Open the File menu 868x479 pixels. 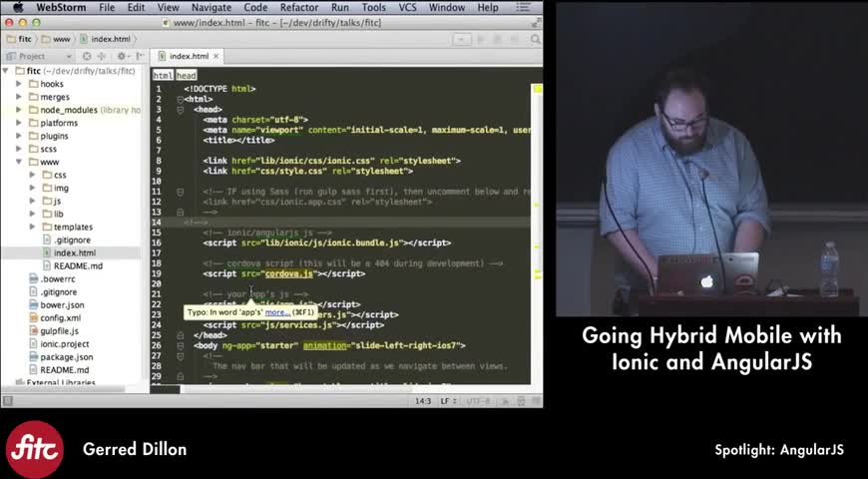[x=107, y=7]
